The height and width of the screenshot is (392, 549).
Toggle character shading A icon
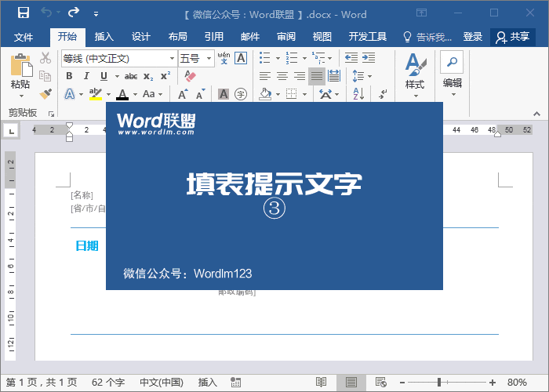[x=224, y=94]
